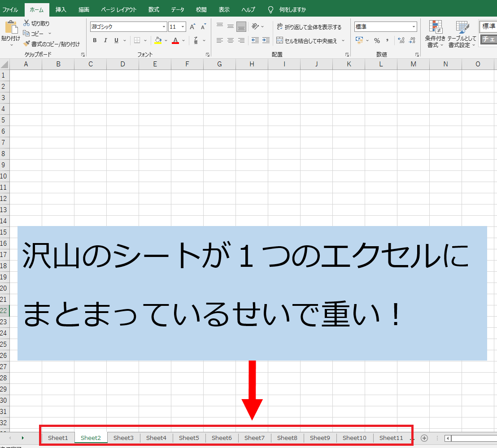Viewport: 497px width, 448px height.
Task: Add a new sheet with plus icon
Action: point(424,438)
